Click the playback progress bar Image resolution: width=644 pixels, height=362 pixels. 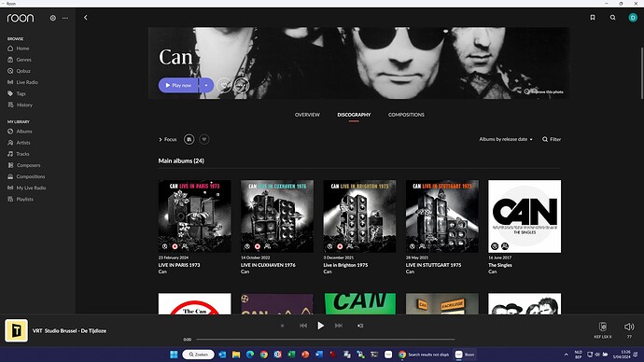click(326, 340)
